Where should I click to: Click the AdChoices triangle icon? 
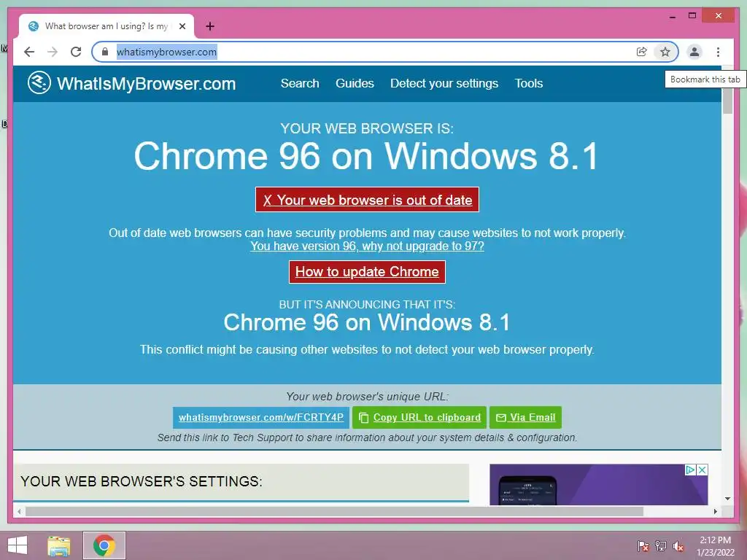click(690, 470)
